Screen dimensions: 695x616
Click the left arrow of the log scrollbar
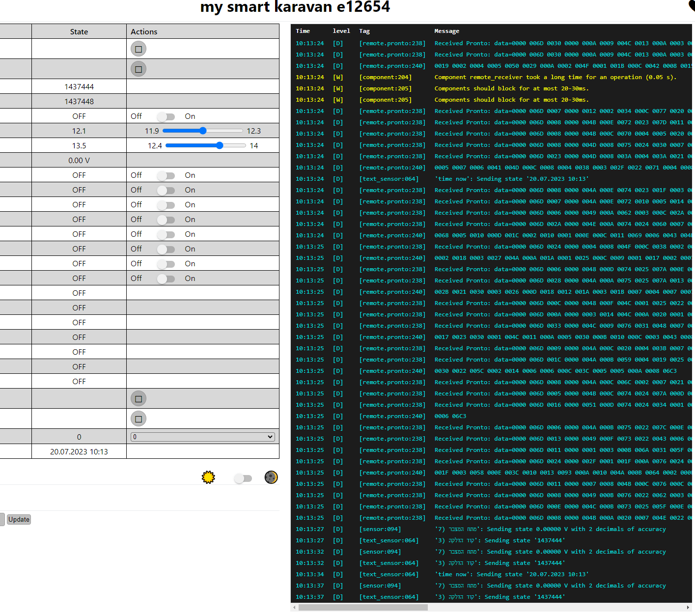tap(294, 608)
